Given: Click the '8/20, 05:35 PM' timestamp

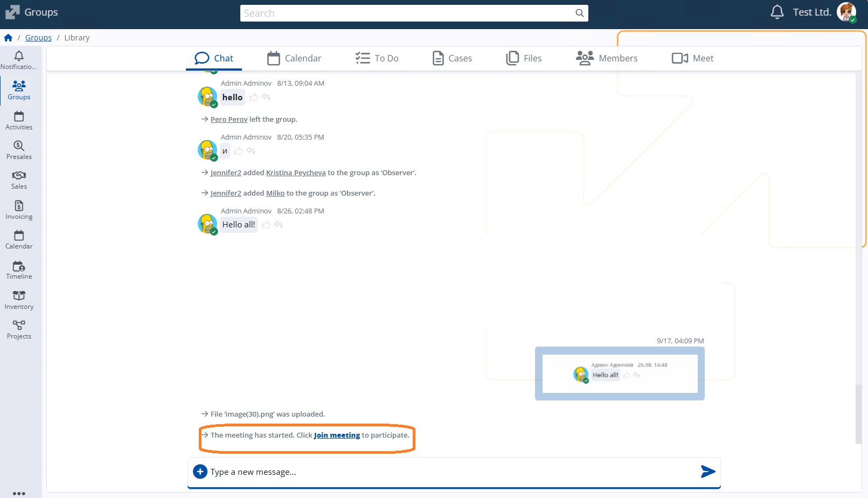Looking at the screenshot, I should pyautogui.click(x=301, y=137).
